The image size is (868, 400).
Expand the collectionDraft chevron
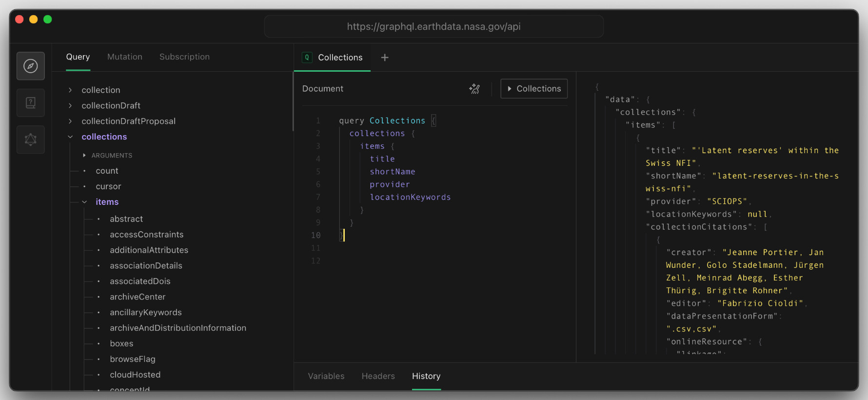pyautogui.click(x=70, y=106)
